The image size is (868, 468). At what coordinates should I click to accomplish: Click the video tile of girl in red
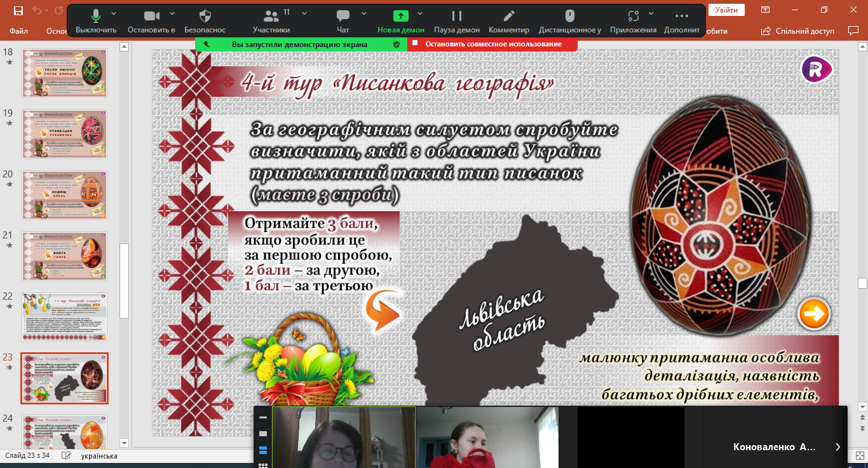coord(487,437)
